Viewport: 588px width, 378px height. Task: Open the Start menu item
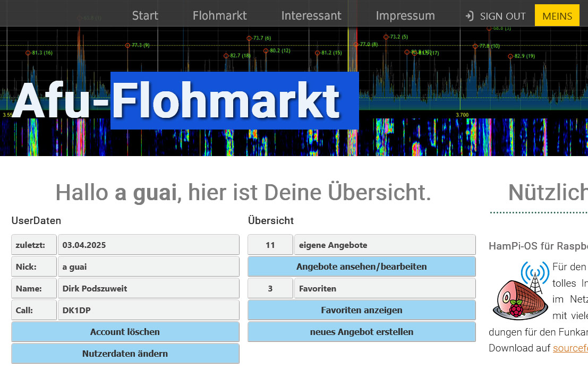point(145,16)
